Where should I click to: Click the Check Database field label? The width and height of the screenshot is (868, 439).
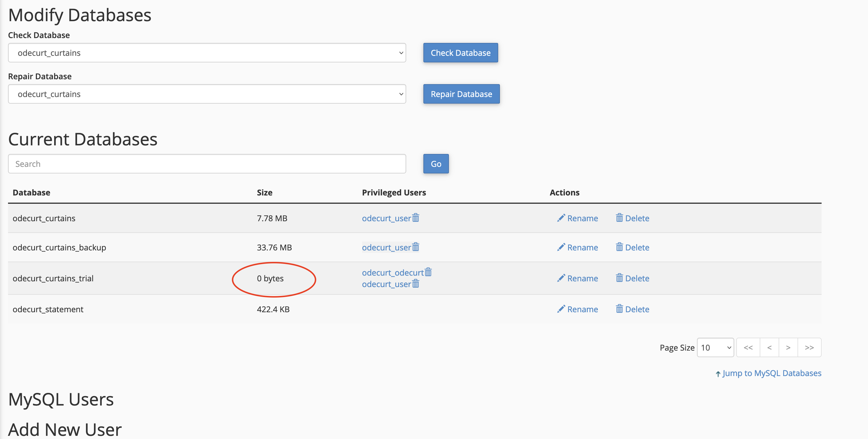tap(39, 35)
